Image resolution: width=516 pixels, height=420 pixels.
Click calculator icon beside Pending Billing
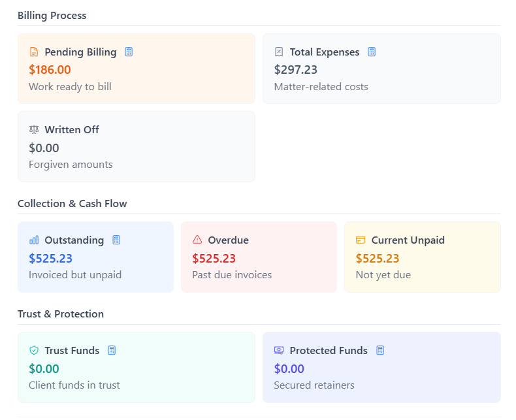click(129, 52)
